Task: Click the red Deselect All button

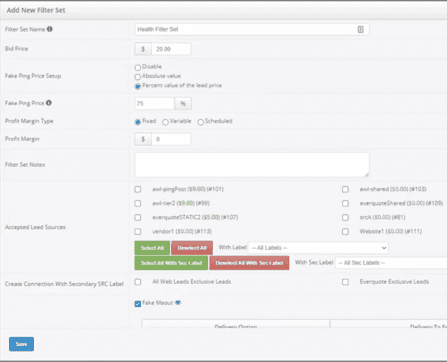Action: click(192, 248)
